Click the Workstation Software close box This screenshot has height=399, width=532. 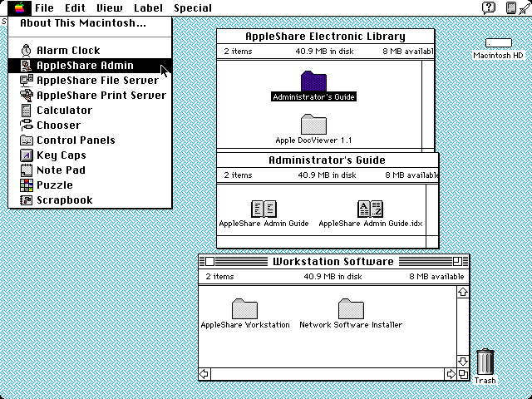210,262
